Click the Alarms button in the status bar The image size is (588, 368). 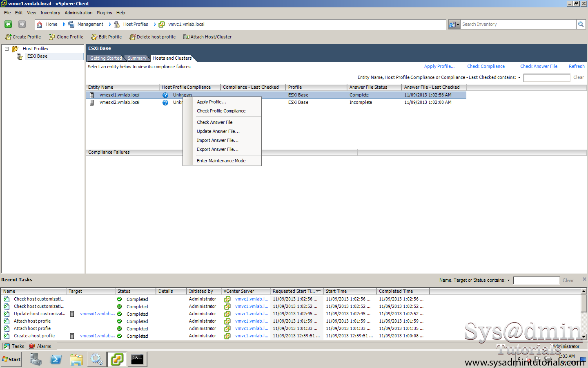tap(40, 346)
